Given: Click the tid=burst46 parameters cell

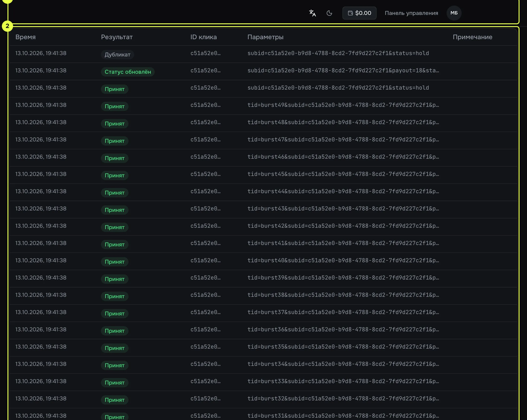Looking at the screenshot, I should [x=343, y=157].
